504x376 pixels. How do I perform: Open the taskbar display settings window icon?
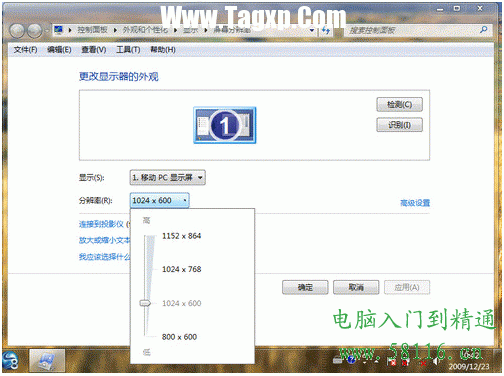click(47, 361)
